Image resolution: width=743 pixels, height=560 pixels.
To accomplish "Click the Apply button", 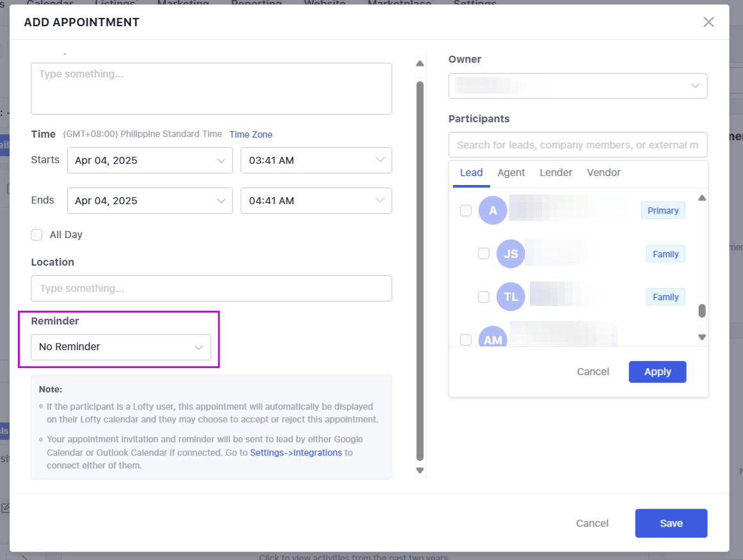I will tap(657, 372).
